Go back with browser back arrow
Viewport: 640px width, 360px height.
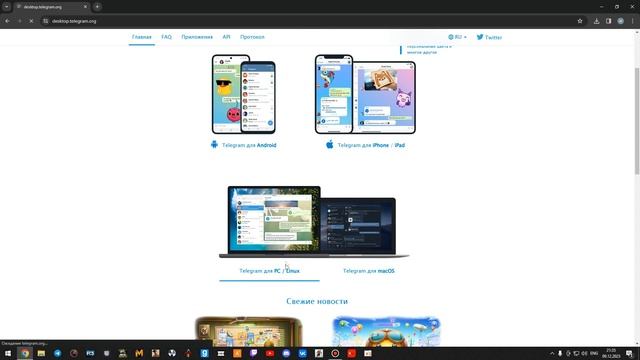click(x=7, y=21)
